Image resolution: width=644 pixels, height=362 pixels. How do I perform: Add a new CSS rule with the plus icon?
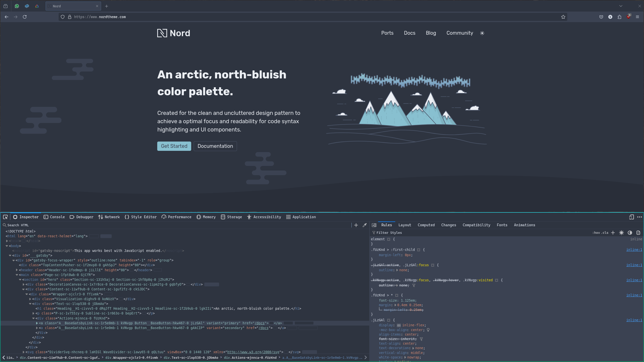tap(613, 233)
